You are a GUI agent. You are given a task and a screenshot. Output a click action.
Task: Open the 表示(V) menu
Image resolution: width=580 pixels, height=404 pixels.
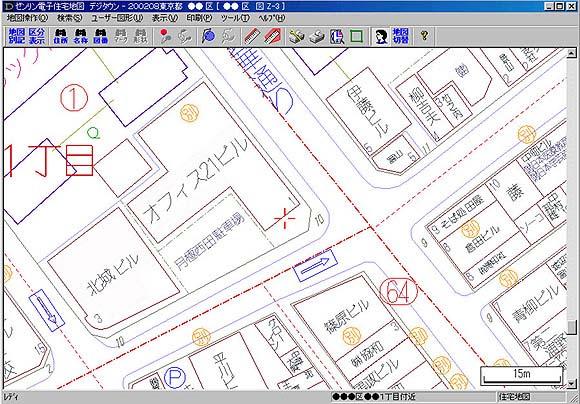[165, 18]
